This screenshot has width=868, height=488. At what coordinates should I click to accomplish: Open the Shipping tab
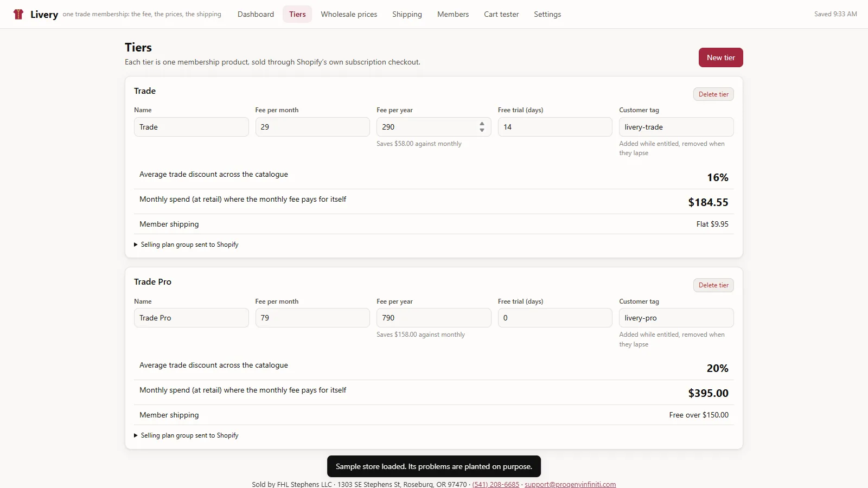point(407,14)
